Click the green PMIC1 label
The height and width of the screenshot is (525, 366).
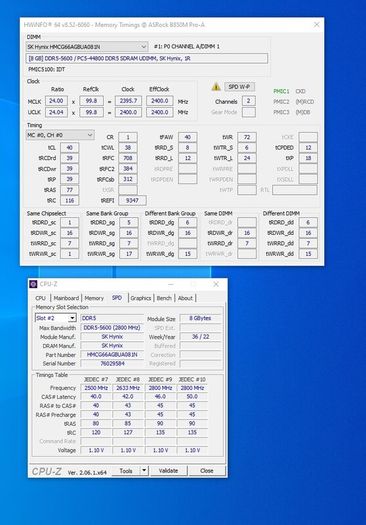pos(281,91)
